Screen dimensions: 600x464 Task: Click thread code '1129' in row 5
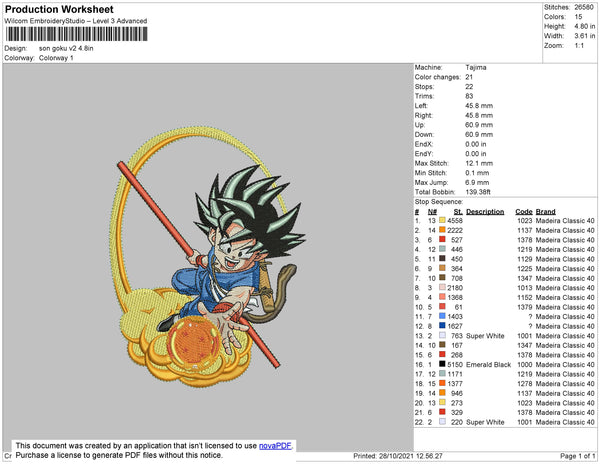tap(525, 259)
